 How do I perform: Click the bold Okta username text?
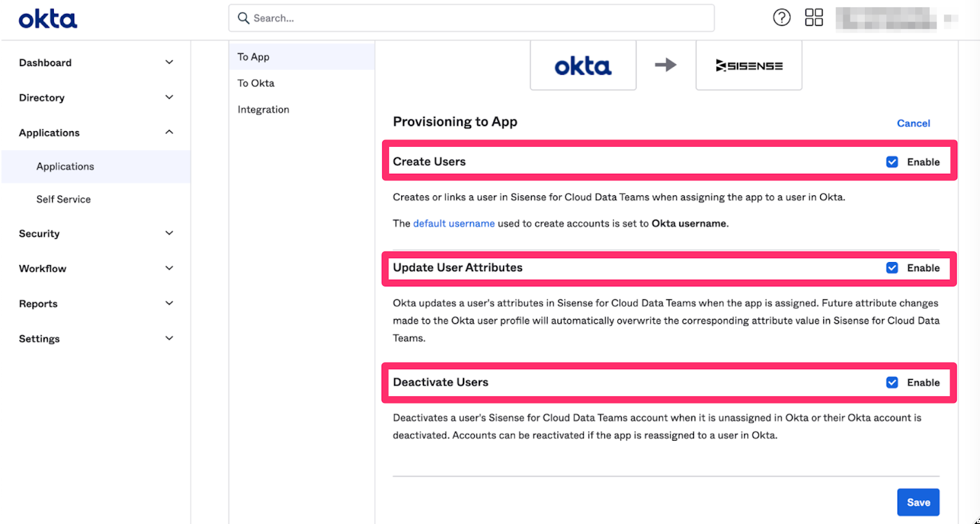point(689,223)
